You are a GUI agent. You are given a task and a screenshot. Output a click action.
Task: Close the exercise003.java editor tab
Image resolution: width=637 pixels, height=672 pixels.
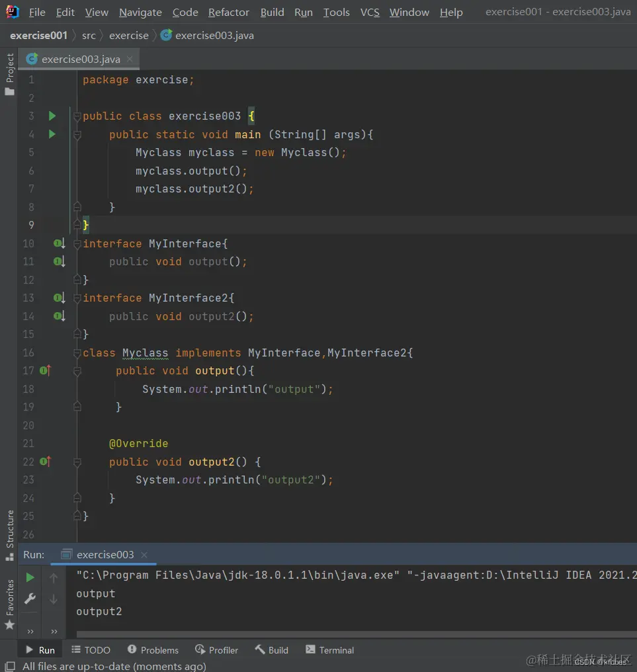[130, 59]
